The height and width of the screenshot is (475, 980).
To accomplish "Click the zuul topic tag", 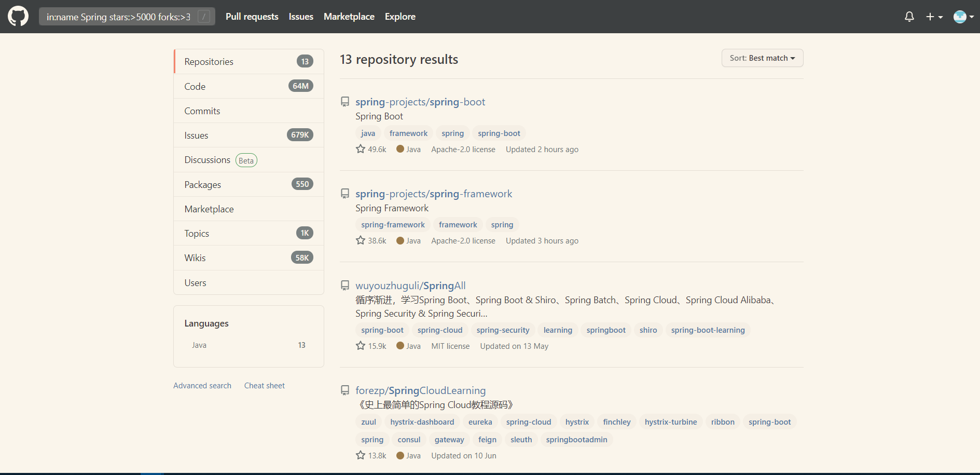I will tap(368, 422).
